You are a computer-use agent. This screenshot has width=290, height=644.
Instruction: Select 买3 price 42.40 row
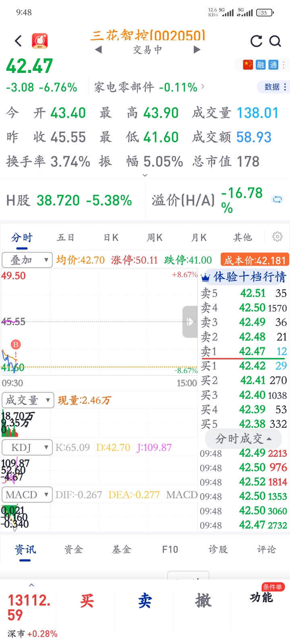(x=244, y=395)
